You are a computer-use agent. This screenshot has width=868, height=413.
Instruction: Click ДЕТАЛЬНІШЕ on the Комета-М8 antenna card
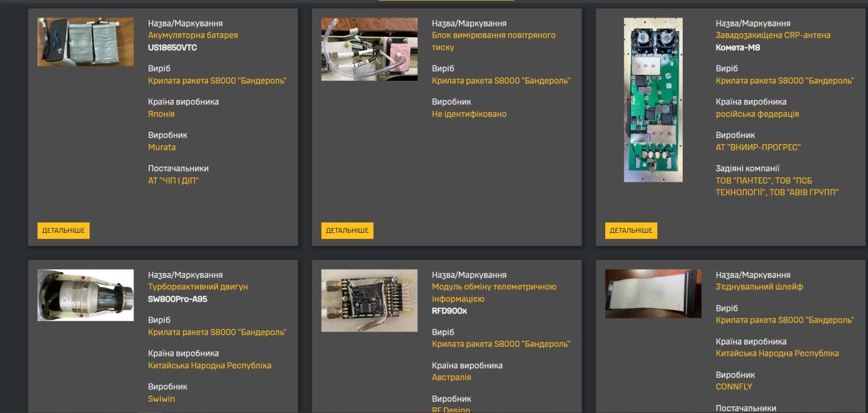(x=631, y=231)
